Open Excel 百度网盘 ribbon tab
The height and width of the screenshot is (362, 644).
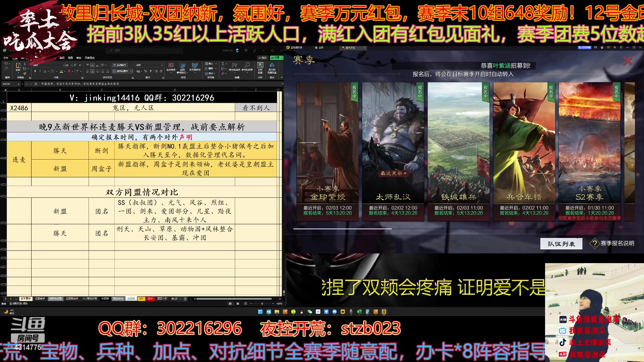[90, 58]
